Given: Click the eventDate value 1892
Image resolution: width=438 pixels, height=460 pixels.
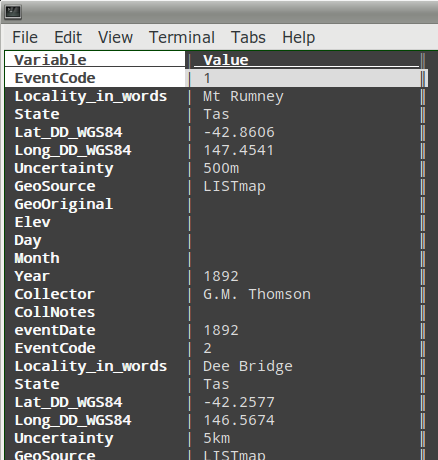Looking at the screenshot, I should 221,330.
